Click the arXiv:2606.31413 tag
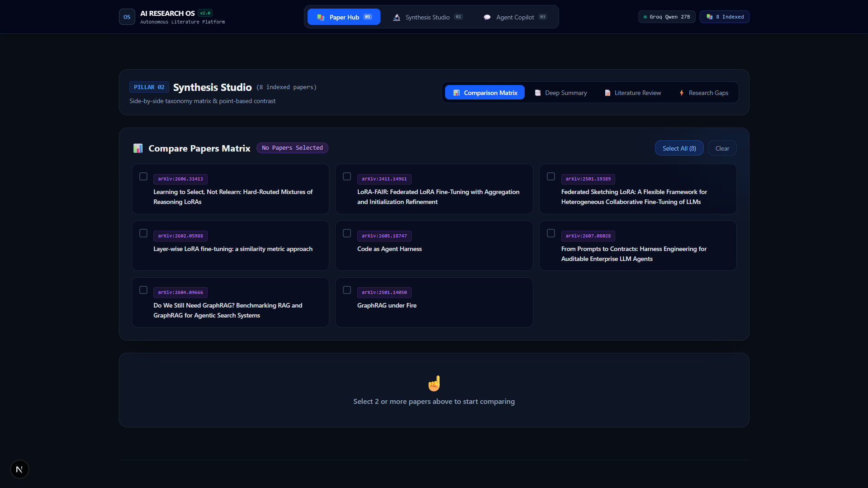Viewport: 868px width, 488px height. [180, 179]
